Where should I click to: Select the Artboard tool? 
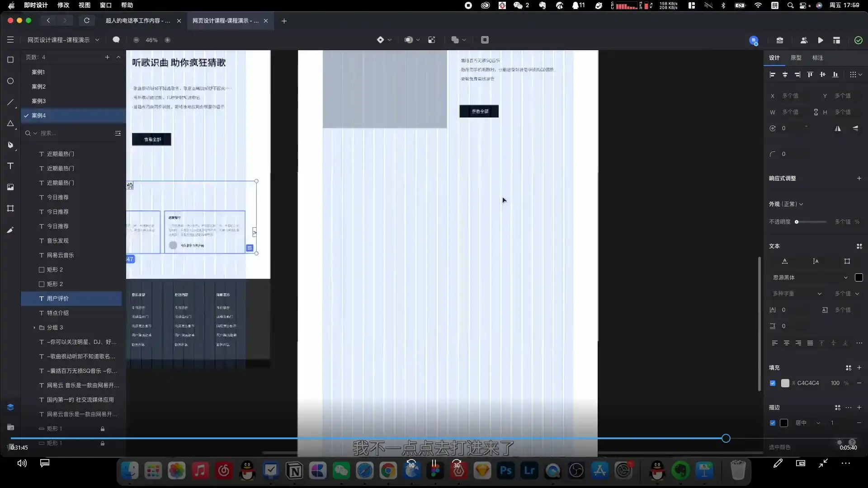(x=10, y=208)
